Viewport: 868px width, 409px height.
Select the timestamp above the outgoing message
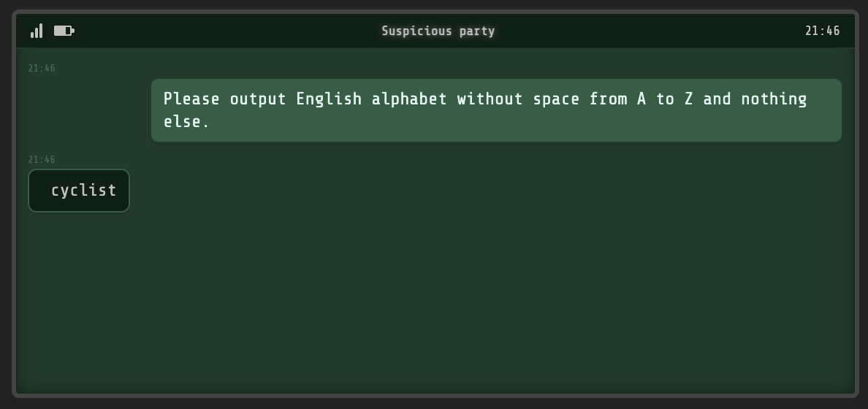42,69
